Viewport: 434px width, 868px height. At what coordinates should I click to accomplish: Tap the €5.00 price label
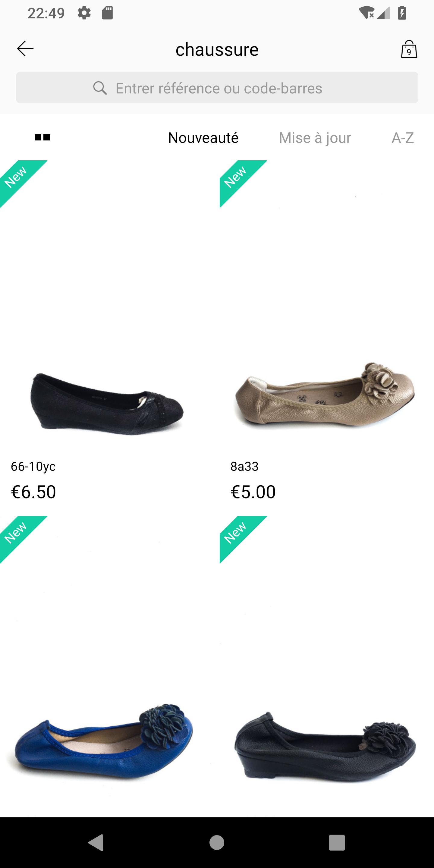[x=253, y=492]
